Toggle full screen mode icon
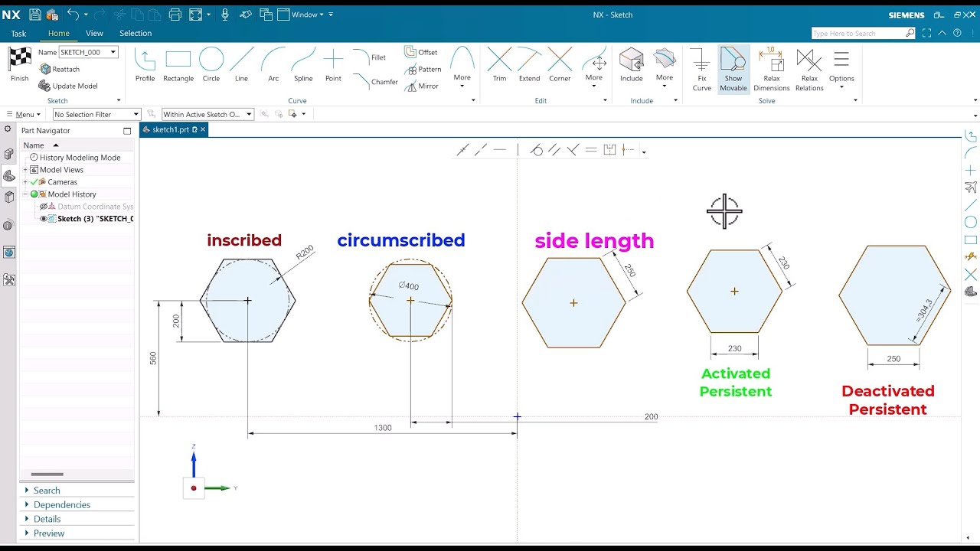 (x=926, y=33)
